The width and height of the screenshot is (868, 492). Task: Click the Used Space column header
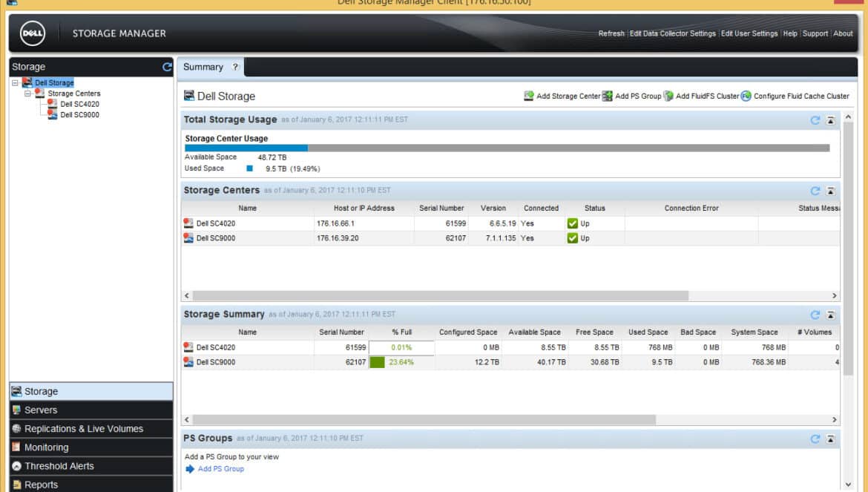pyautogui.click(x=648, y=332)
